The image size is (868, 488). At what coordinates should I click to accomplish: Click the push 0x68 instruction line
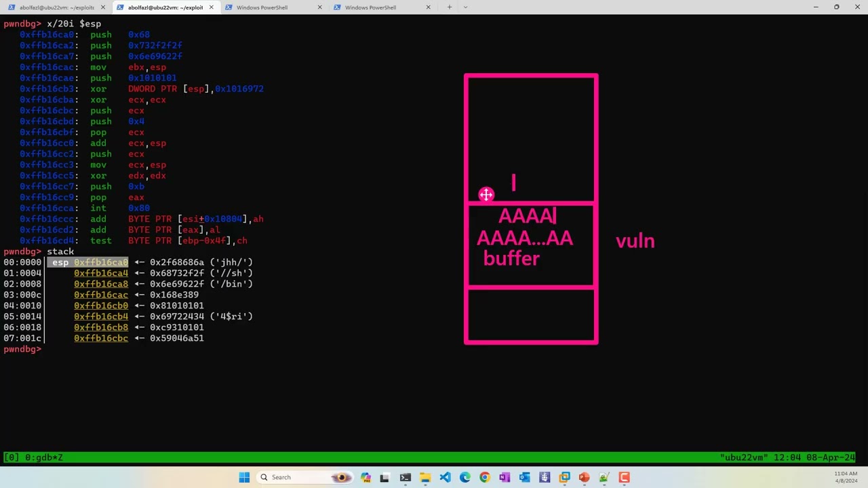[85, 35]
